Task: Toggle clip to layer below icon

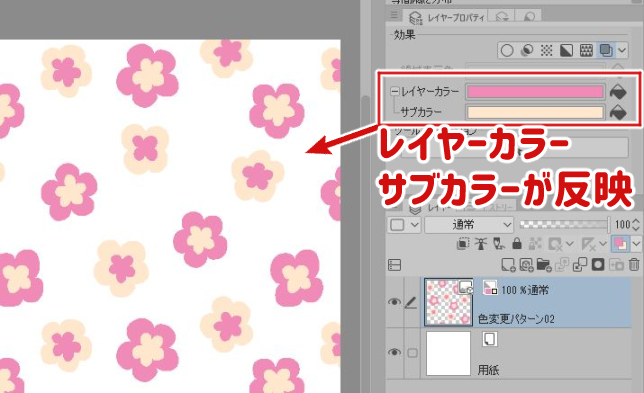Action: tap(463, 244)
